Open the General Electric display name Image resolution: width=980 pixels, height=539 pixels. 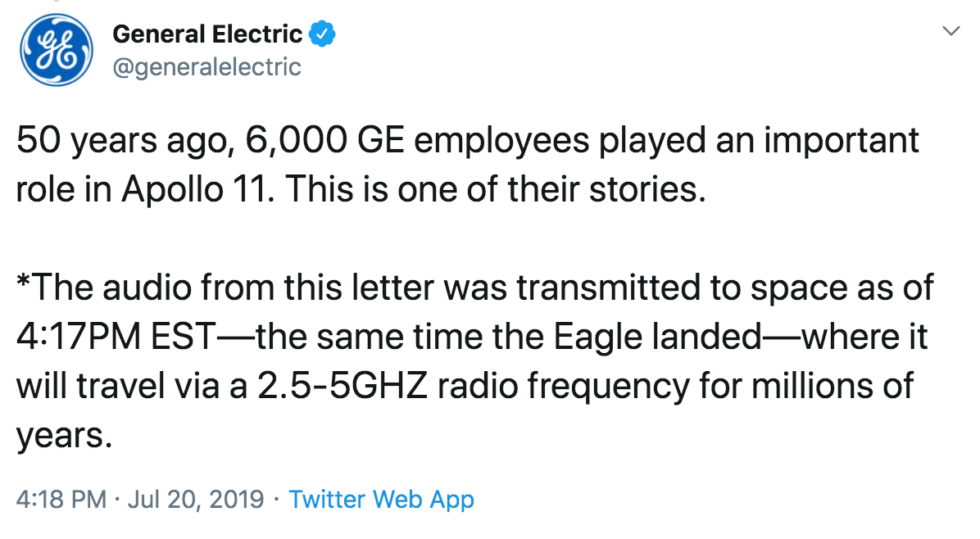(207, 34)
